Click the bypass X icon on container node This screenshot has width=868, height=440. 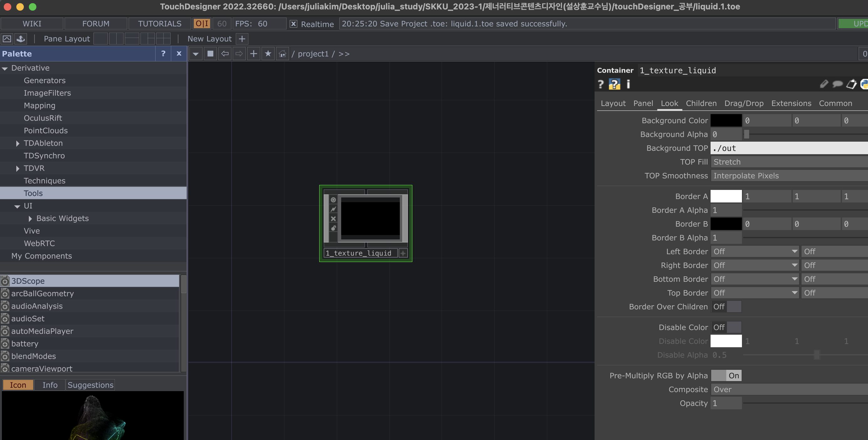(333, 218)
